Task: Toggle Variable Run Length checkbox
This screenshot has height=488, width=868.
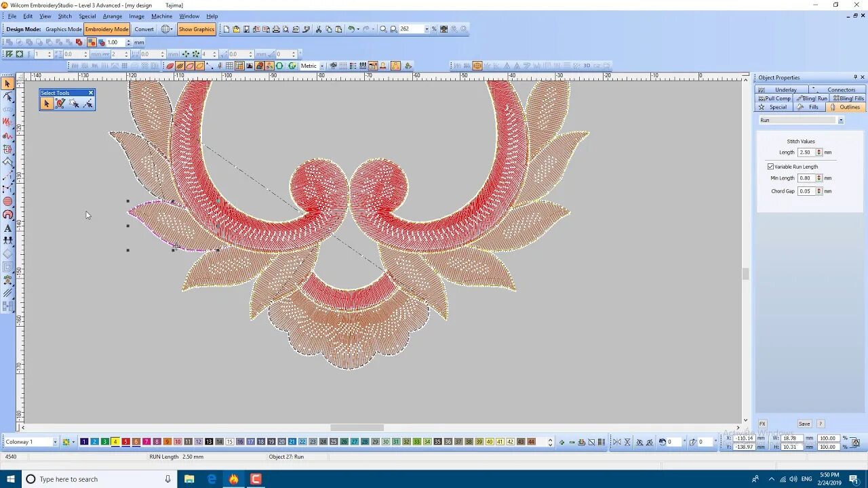Action: (770, 167)
